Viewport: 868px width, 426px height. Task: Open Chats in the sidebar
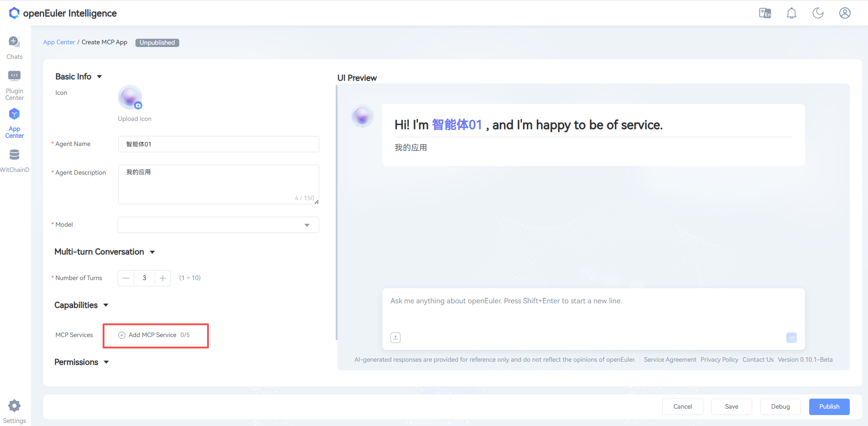(x=15, y=48)
